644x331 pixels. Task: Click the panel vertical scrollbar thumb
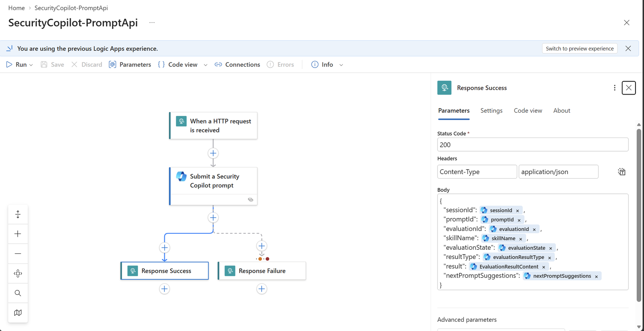[x=639, y=215]
